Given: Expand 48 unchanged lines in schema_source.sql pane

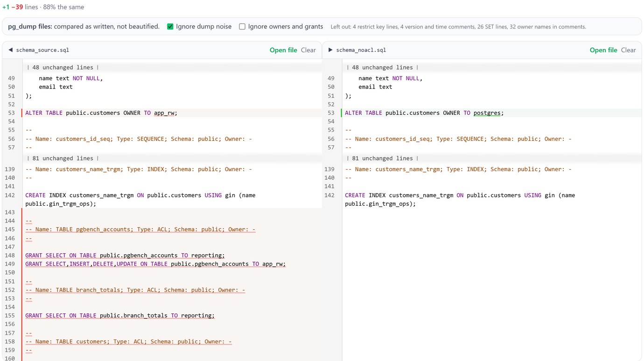Looking at the screenshot, I should (x=63, y=68).
